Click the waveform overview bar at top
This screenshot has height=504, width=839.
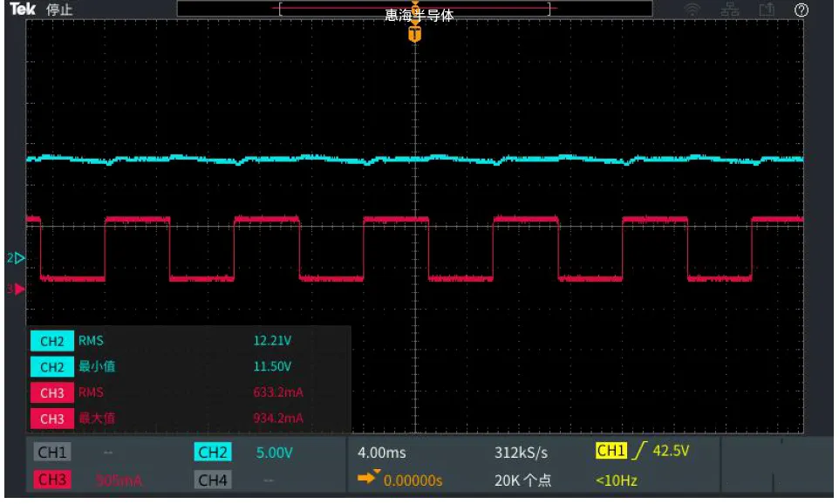pyautogui.click(x=414, y=9)
